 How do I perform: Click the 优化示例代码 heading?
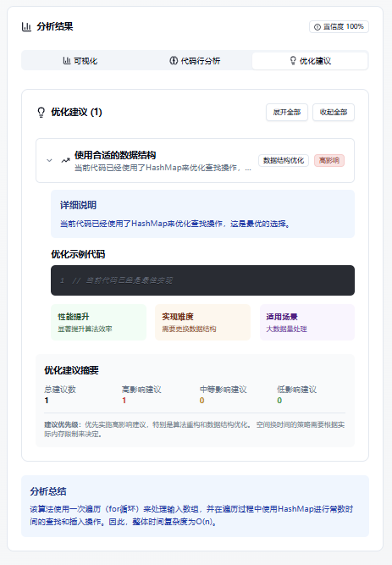(78, 254)
